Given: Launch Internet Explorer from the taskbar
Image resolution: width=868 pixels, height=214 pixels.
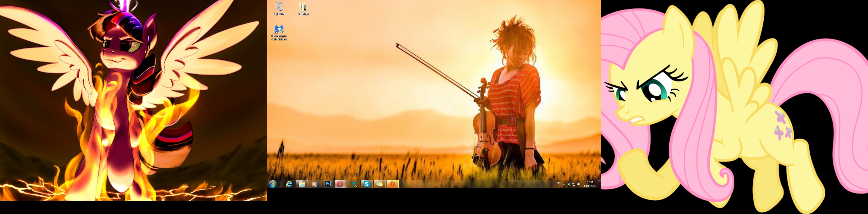Looking at the screenshot, I should pos(289,184).
